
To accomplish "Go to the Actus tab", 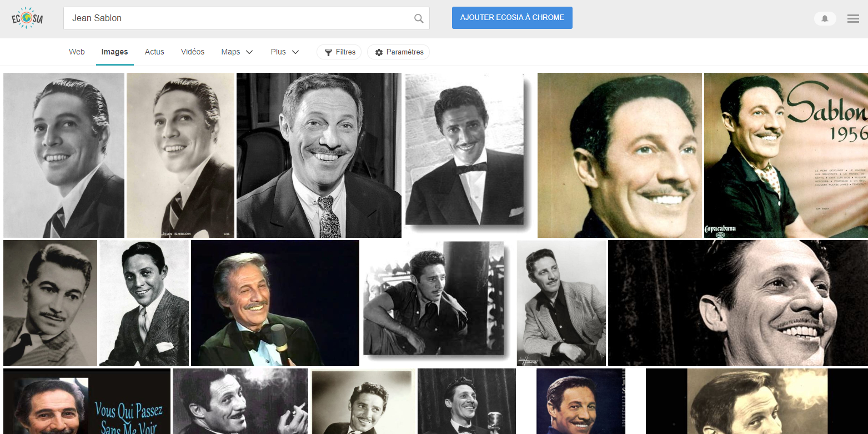I will (154, 52).
